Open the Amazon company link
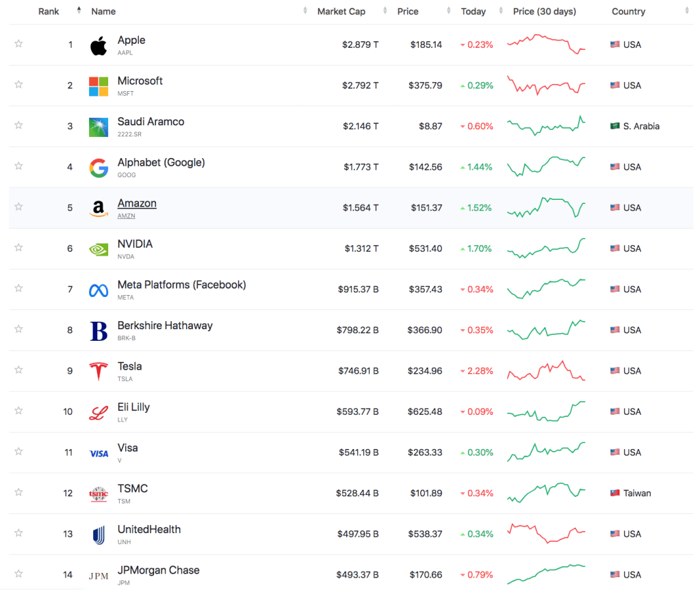 coord(137,203)
